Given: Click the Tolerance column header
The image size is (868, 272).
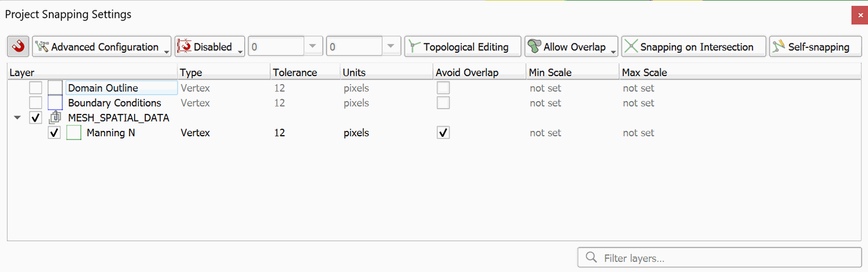Looking at the screenshot, I should tap(295, 72).
